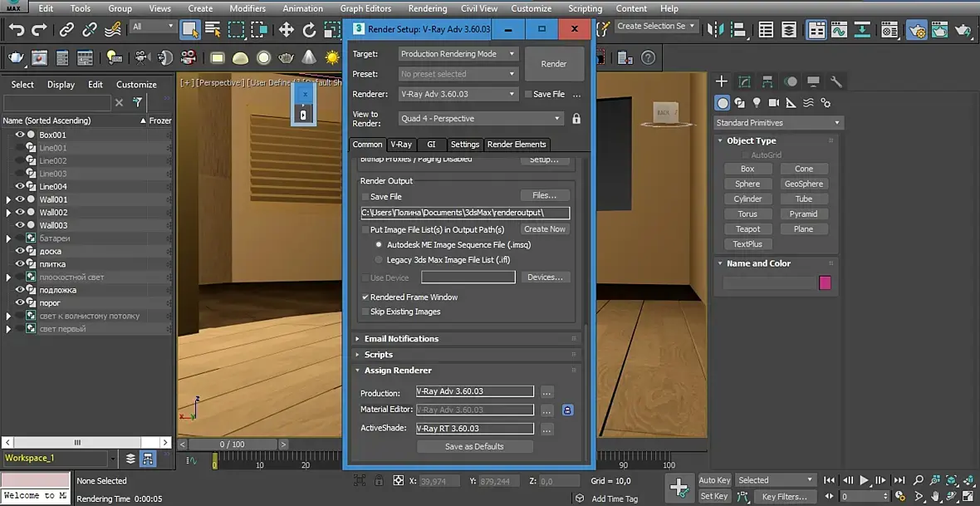Screen dimensions: 980x506
Task: Click the Save as Defaults button
Action: click(x=474, y=446)
